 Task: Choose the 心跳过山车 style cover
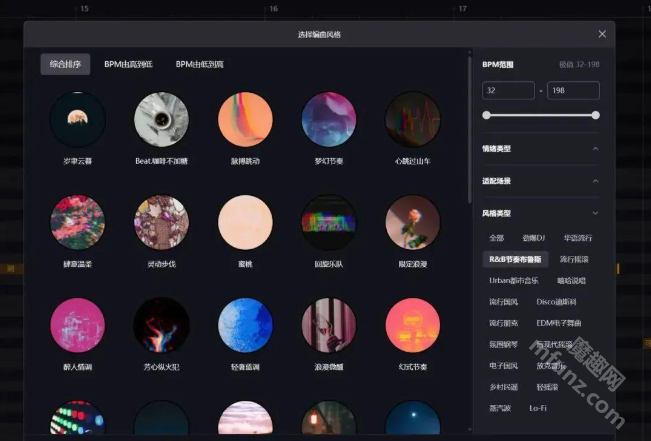pos(412,119)
